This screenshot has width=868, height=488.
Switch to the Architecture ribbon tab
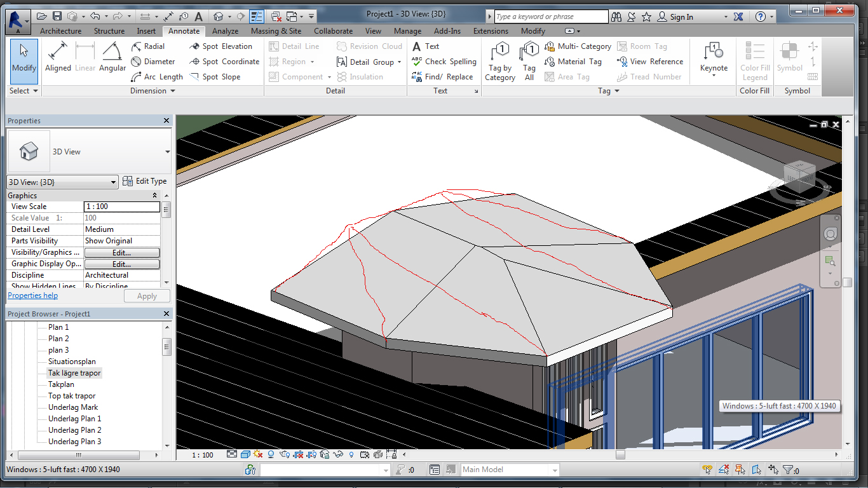[x=60, y=31]
